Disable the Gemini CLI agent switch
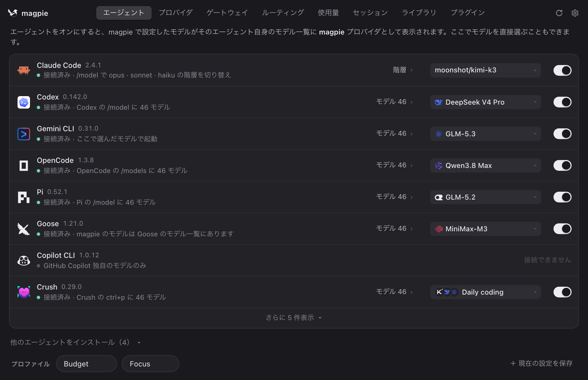Screen dimensions: 588x380 click(562, 134)
